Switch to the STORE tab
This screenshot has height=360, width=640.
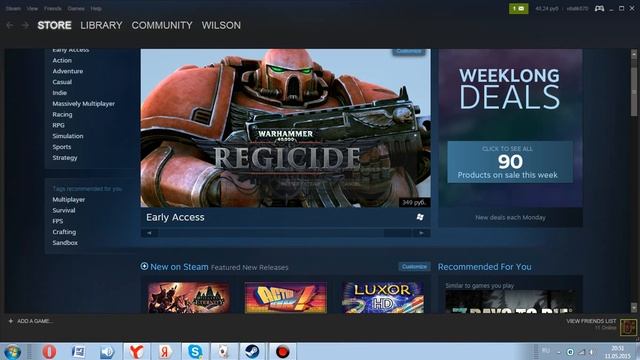pyautogui.click(x=54, y=25)
